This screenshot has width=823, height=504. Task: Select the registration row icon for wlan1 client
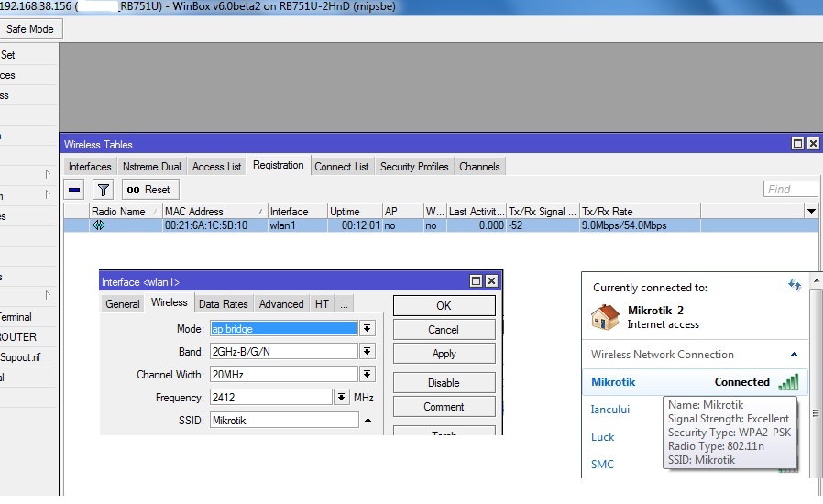tap(99, 225)
